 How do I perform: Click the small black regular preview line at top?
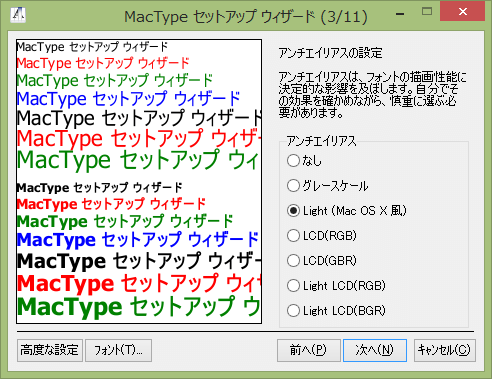point(92,47)
